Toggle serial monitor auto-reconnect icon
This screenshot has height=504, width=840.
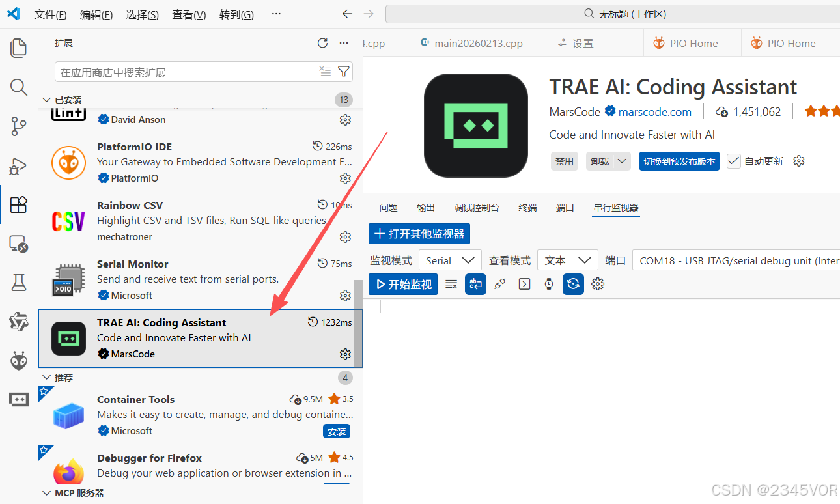point(573,284)
